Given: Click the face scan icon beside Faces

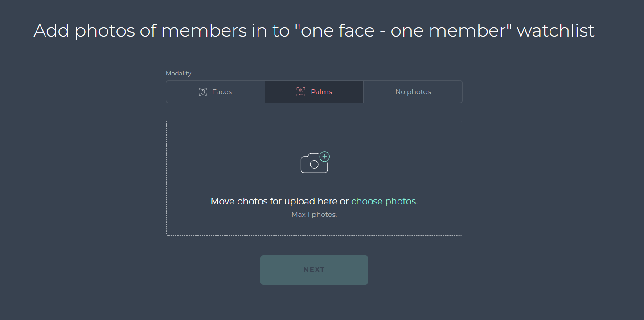Looking at the screenshot, I should (x=203, y=92).
